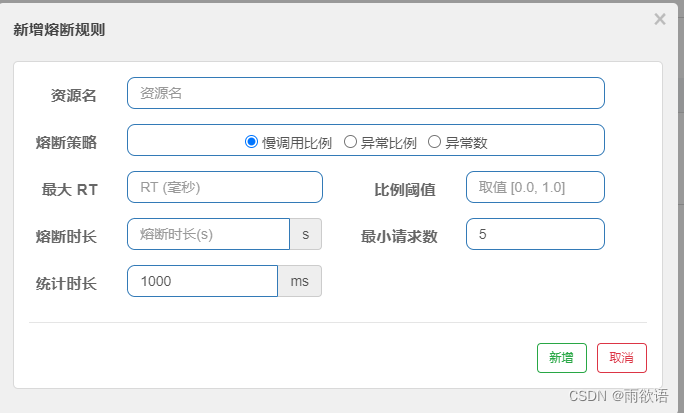Click the 统计时长 field showing 1000
Image resolution: width=684 pixels, height=413 pixels.
click(x=202, y=281)
